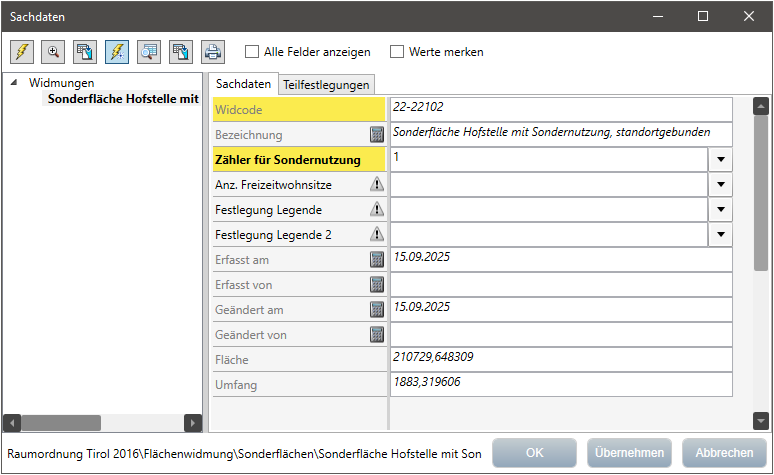This screenshot has height=475, width=774.
Task: Click the Geändert am date field
Action: 561,310
